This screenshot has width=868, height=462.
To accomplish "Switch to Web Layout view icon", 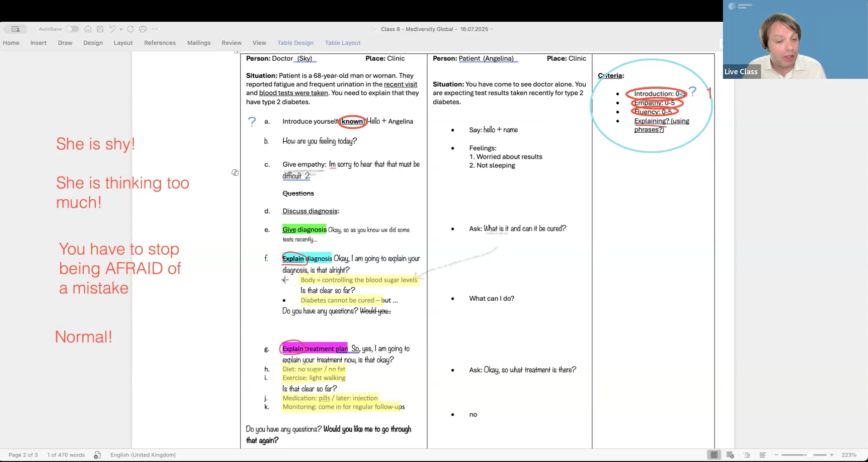I will [730, 455].
